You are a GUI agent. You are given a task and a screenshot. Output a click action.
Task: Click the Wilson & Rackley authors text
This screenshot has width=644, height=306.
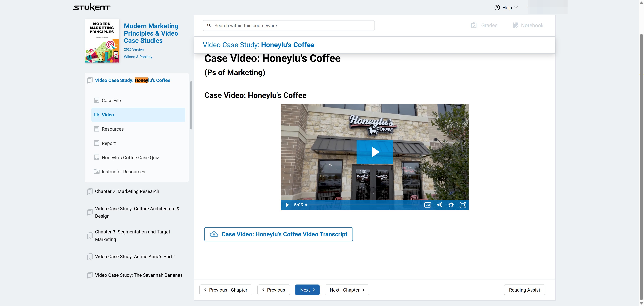point(138,57)
